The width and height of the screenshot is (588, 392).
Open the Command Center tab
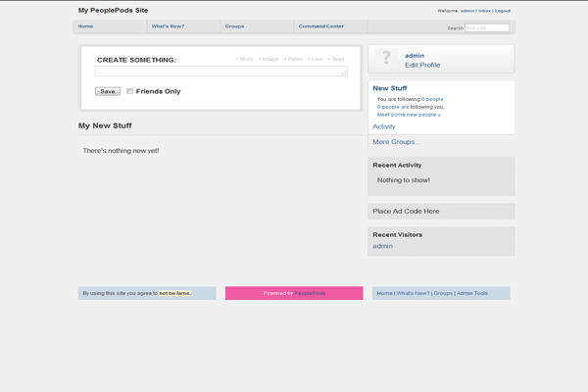[x=320, y=26]
